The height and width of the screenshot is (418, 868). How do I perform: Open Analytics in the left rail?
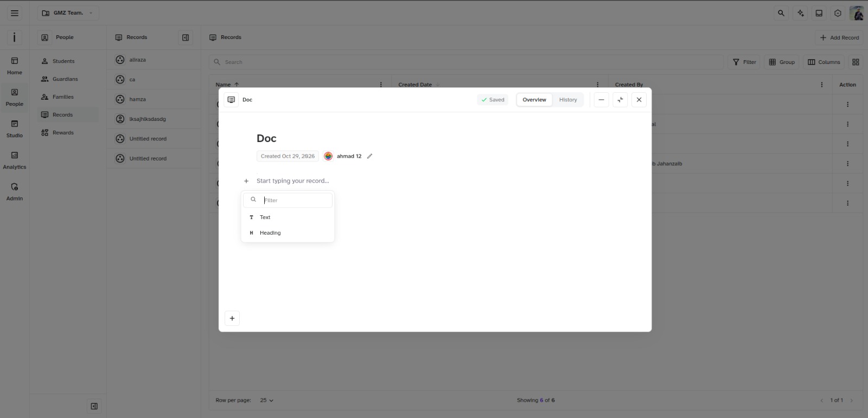[15, 160]
